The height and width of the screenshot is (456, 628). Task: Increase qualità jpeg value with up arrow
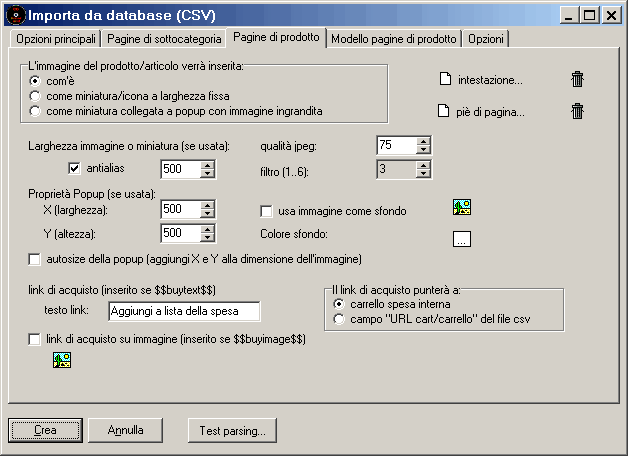point(423,141)
